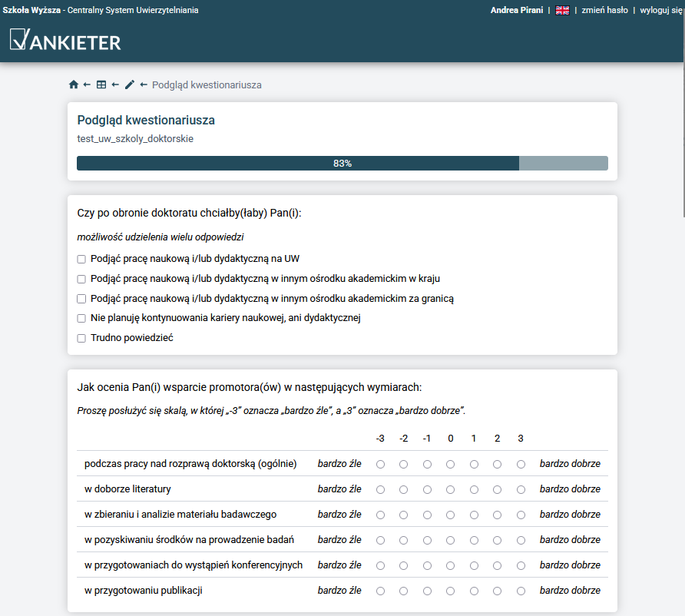Switch language via UK flag icon
685x616 pixels.
tap(562, 11)
